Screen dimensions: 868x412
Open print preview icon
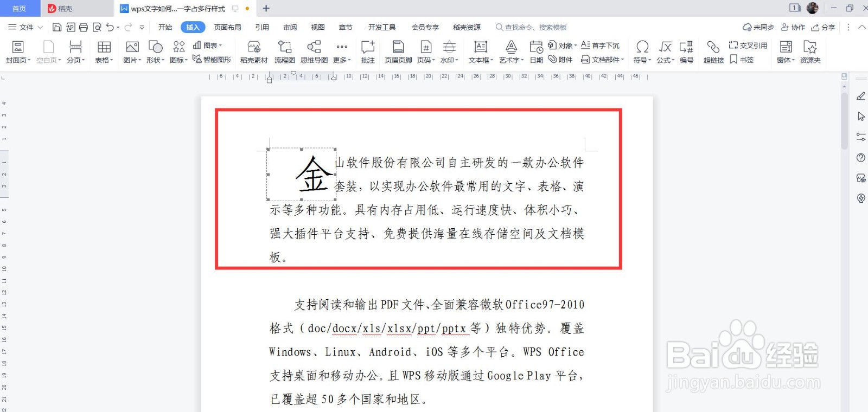coord(97,27)
